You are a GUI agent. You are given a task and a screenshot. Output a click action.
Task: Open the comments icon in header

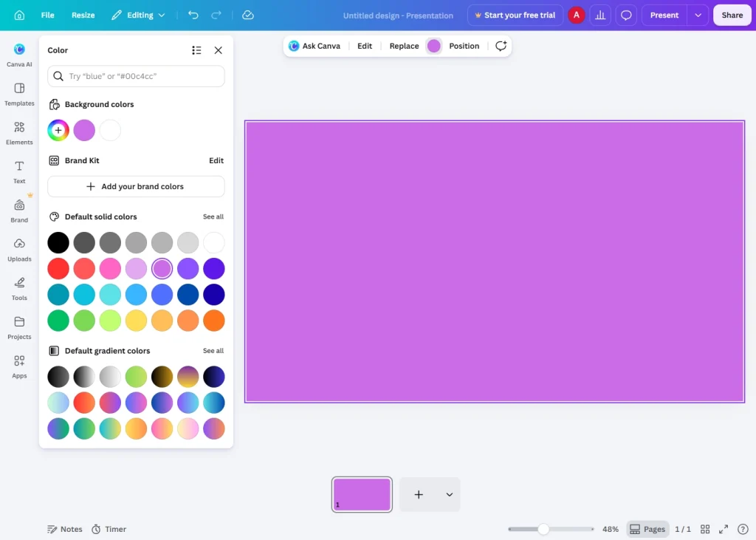coord(626,15)
